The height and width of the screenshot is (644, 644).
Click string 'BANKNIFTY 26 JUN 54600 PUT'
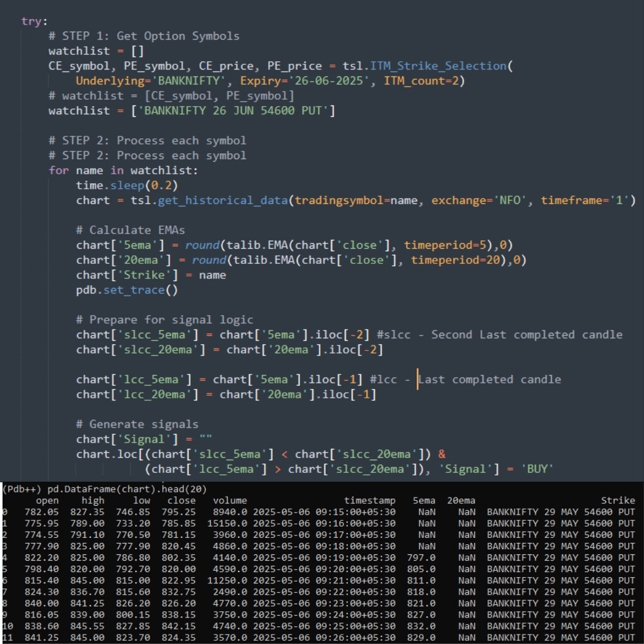(x=233, y=111)
